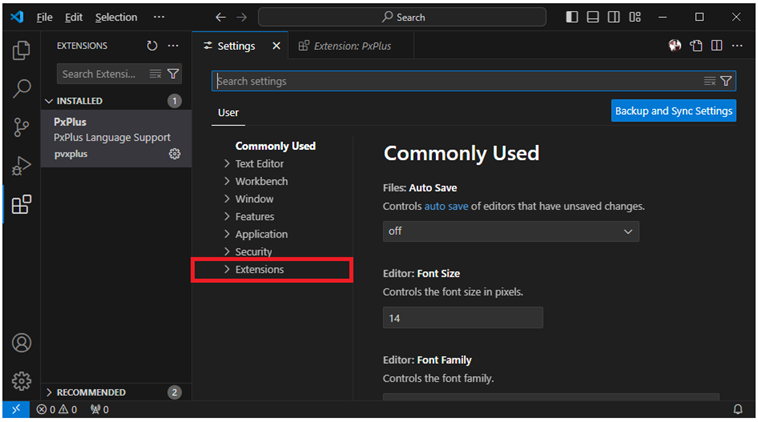The width and height of the screenshot is (758, 422).
Task: Toggle the primary side bar layout button
Action: (x=572, y=17)
